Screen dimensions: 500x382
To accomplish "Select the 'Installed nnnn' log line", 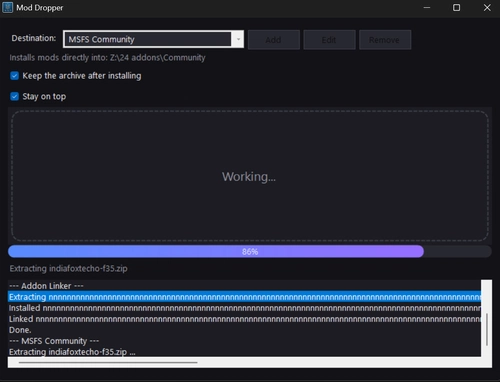I will click(x=244, y=308).
